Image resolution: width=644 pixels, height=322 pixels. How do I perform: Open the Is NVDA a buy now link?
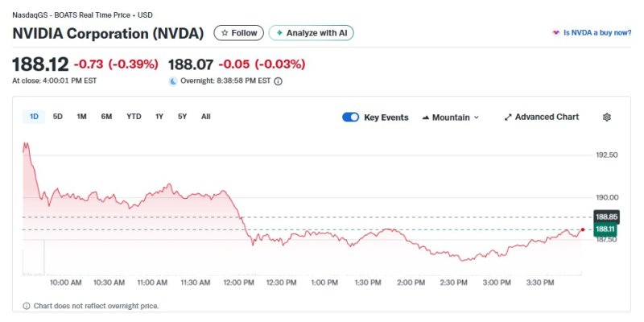click(x=597, y=33)
